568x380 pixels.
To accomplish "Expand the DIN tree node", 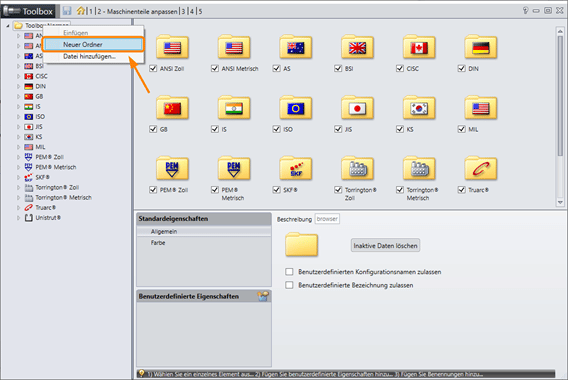I will pos(18,87).
